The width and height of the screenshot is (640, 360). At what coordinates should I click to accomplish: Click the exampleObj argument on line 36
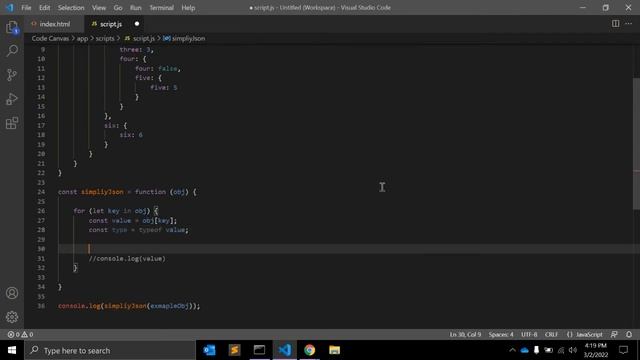pyautogui.click(x=169, y=306)
